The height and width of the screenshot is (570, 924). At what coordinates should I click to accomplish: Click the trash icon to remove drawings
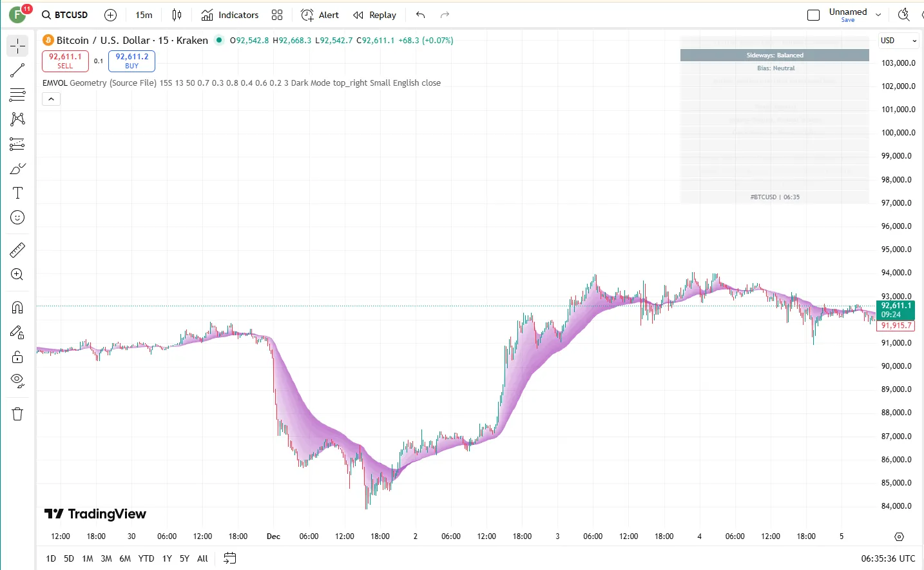pyautogui.click(x=17, y=414)
